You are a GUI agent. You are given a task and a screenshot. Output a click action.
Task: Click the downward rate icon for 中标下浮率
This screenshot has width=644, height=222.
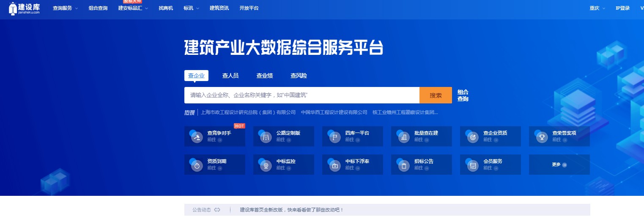334,166
